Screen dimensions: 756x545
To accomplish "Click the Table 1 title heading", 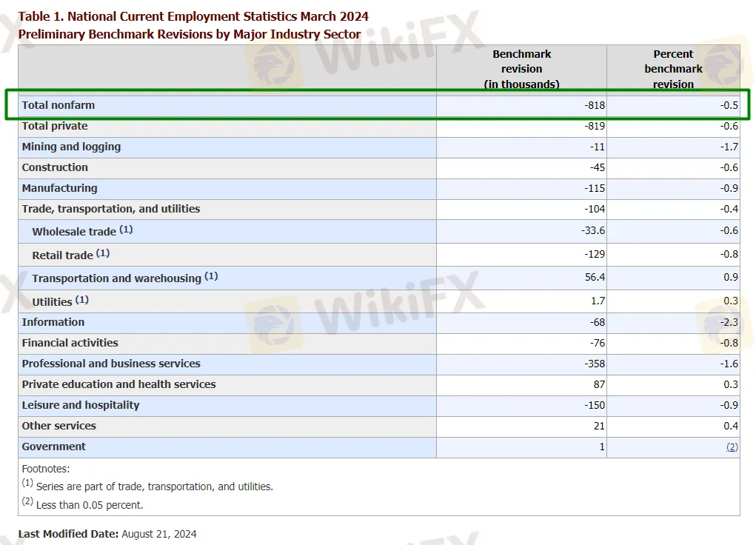I will (193, 16).
